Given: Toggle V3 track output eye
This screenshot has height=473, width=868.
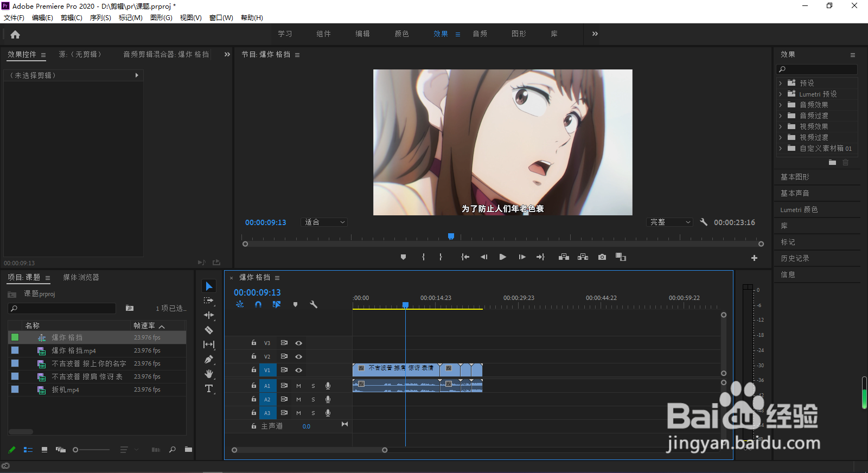Looking at the screenshot, I should [x=298, y=343].
